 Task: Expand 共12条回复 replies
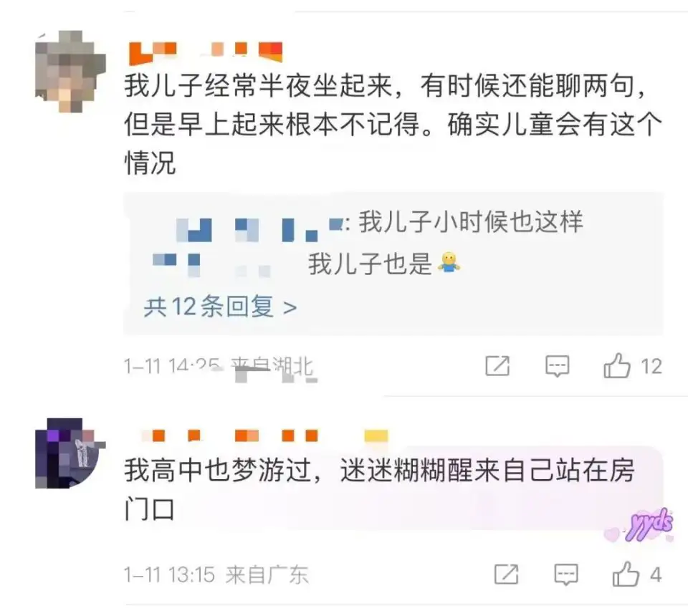[x=220, y=307]
